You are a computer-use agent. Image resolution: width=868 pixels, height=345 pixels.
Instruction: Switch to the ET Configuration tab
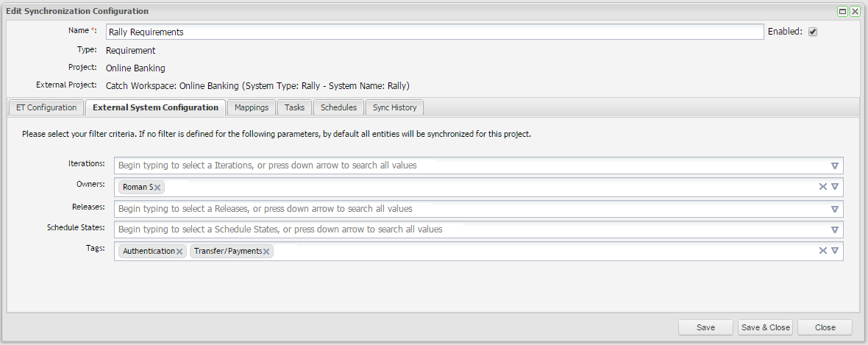pyautogui.click(x=46, y=107)
